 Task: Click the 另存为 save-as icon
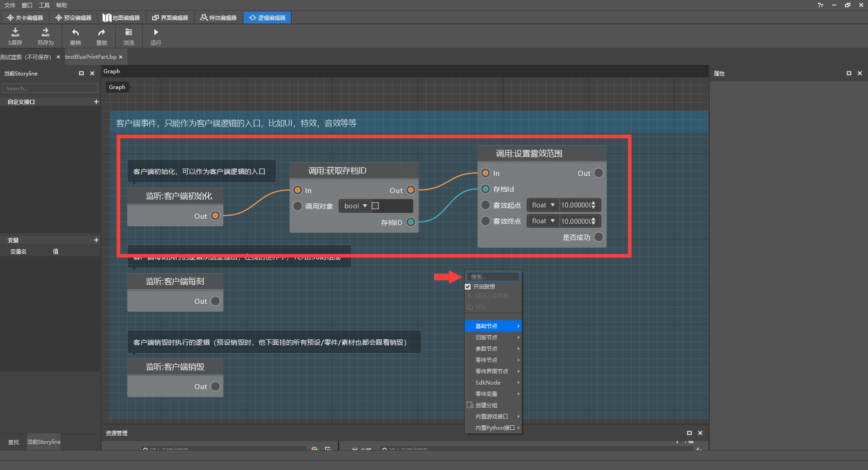click(45, 32)
